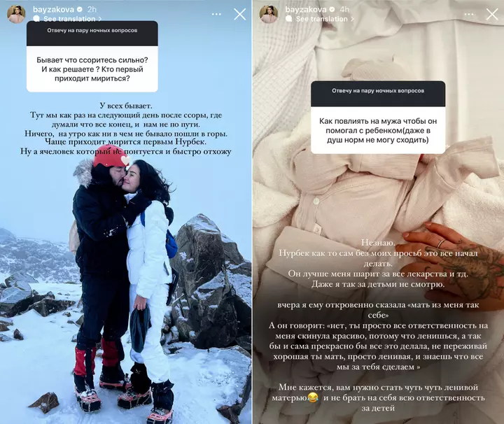Image resolution: width=504 pixels, height=424 pixels.
Task: Open bayzakova profile picture in left story
Action: pos(16,15)
